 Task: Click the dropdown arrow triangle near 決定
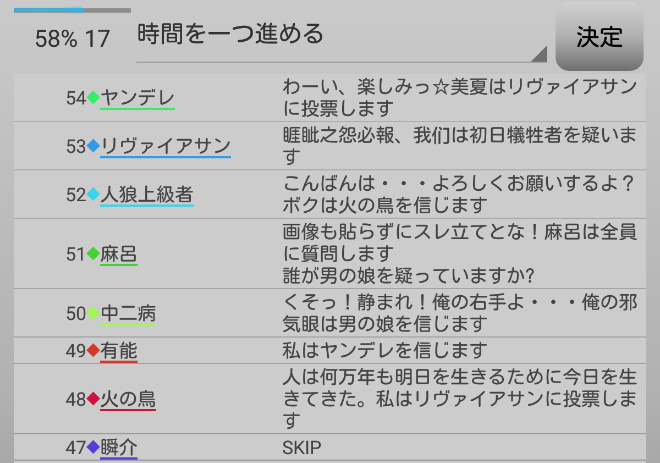pos(540,54)
